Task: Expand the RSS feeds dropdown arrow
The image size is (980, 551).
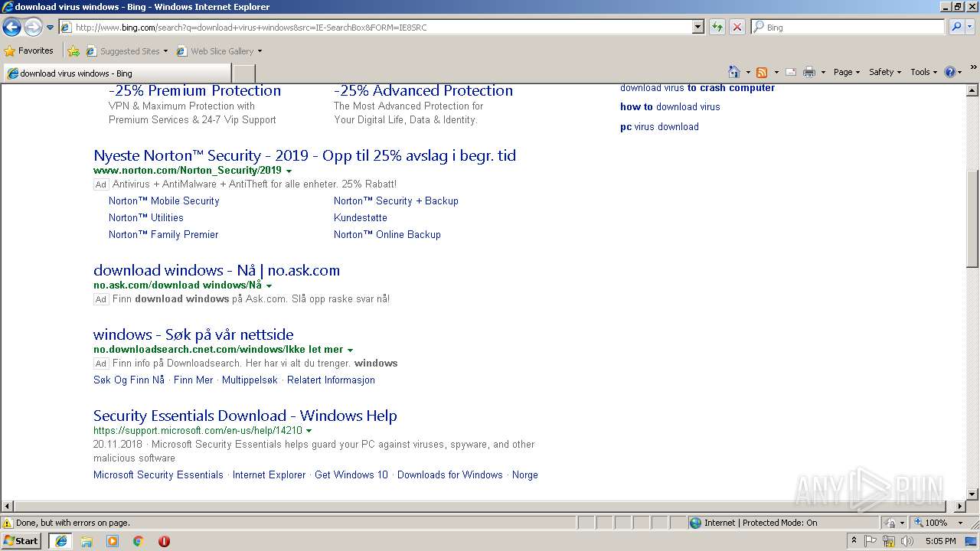Action: click(x=776, y=72)
